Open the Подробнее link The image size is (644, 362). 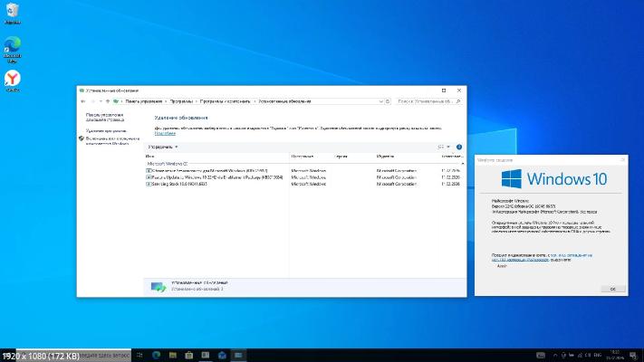point(165,133)
